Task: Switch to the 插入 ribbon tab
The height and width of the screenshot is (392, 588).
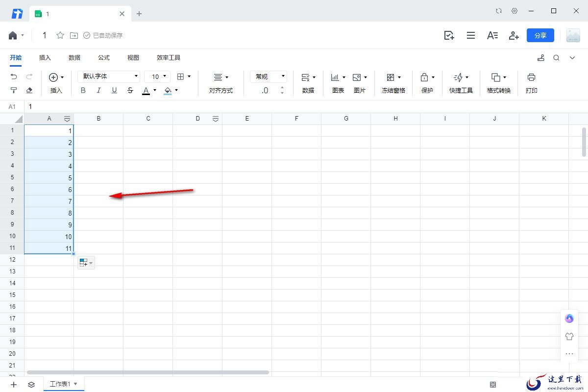Action: (45, 58)
